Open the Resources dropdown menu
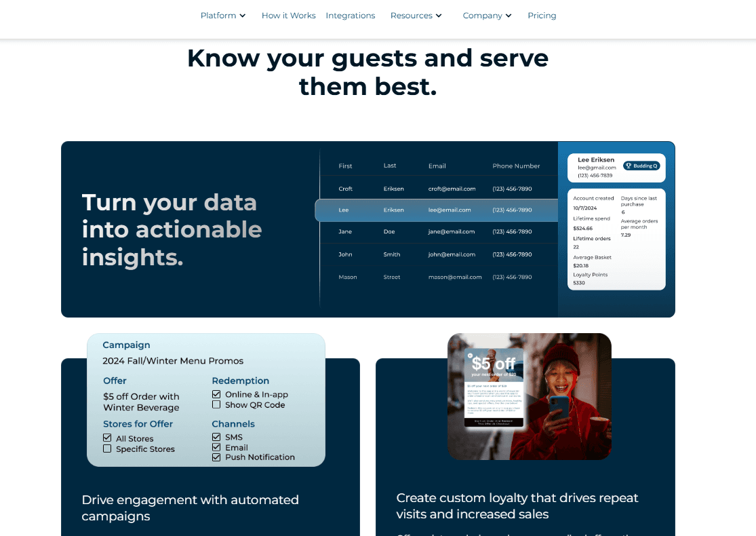 416,15
